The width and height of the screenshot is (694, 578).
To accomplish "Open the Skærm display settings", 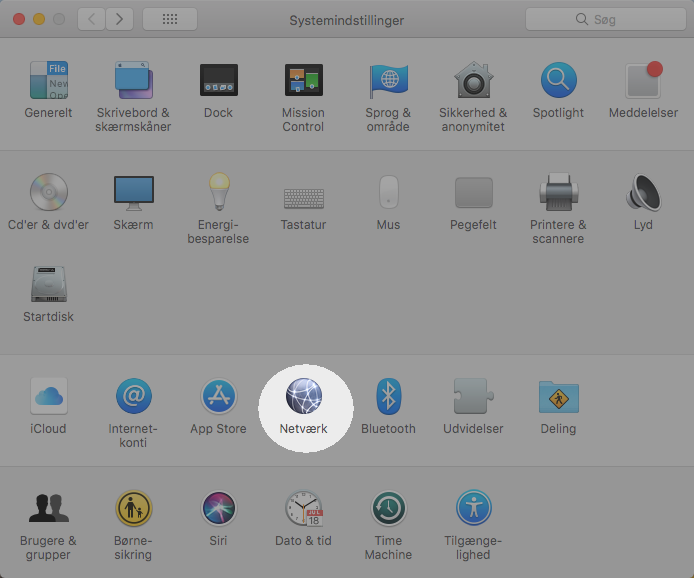I will (x=134, y=192).
